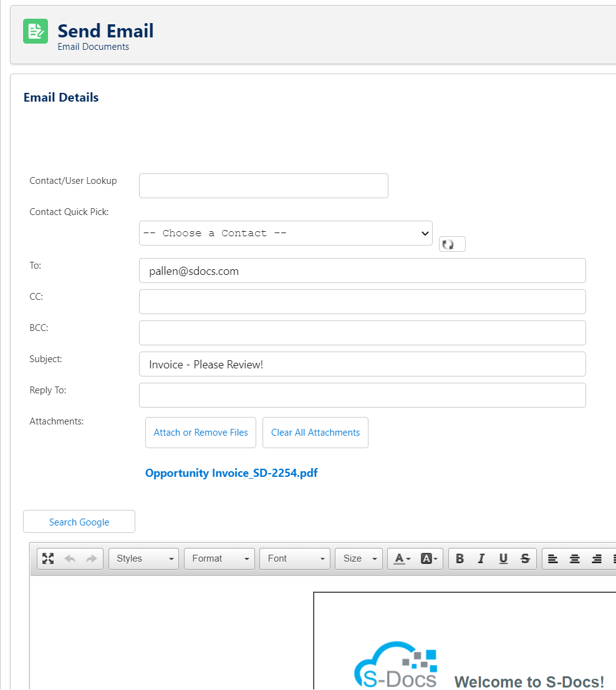Align text left
This screenshot has height=690, width=616.
tap(553, 558)
